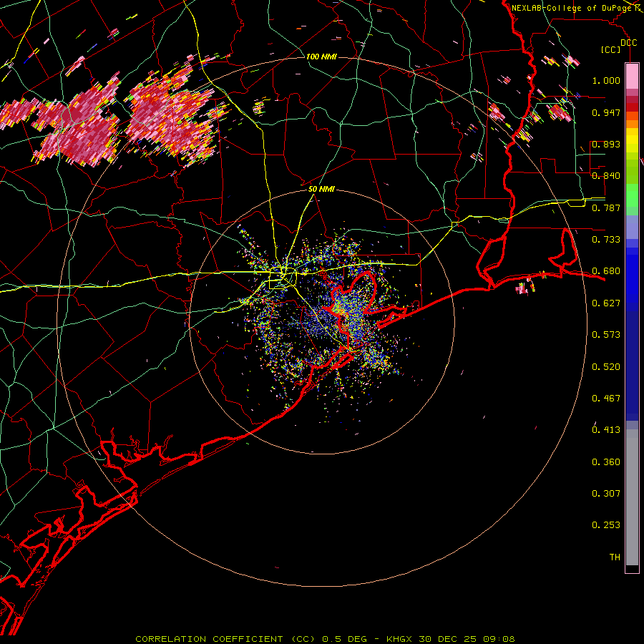644x644 pixels.
Task: Click the bright green segment of color scale
Action: pyautogui.click(x=632, y=195)
